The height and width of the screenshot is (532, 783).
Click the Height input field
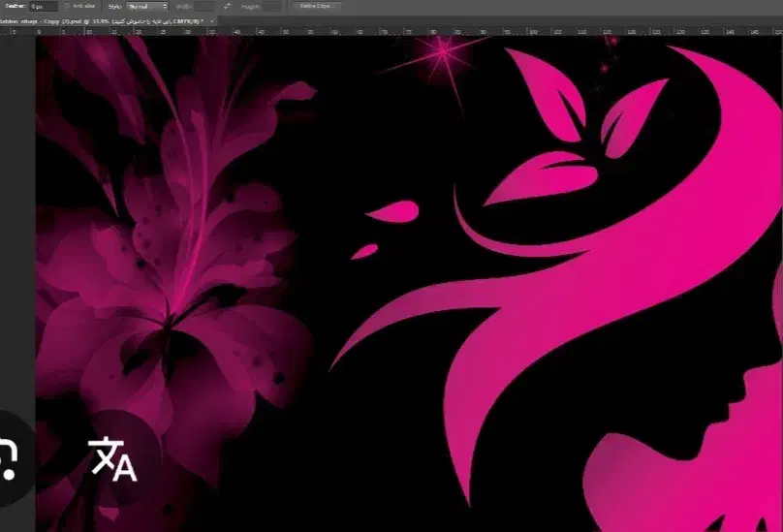272,6
